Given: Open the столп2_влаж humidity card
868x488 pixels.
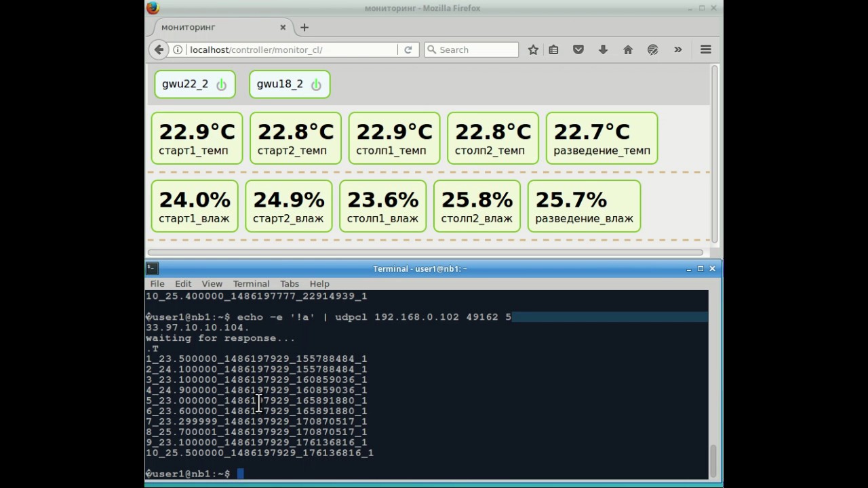Looking at the screenshot, I should click(477, 206).
